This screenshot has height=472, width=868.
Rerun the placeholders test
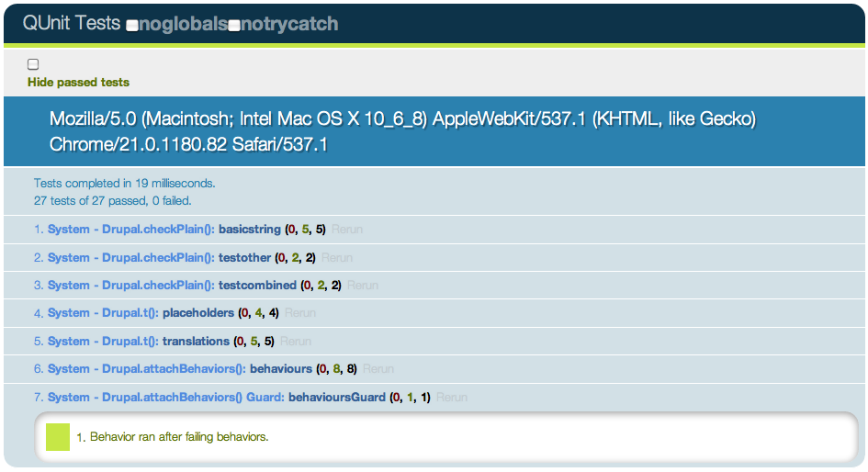coord(300,312)
